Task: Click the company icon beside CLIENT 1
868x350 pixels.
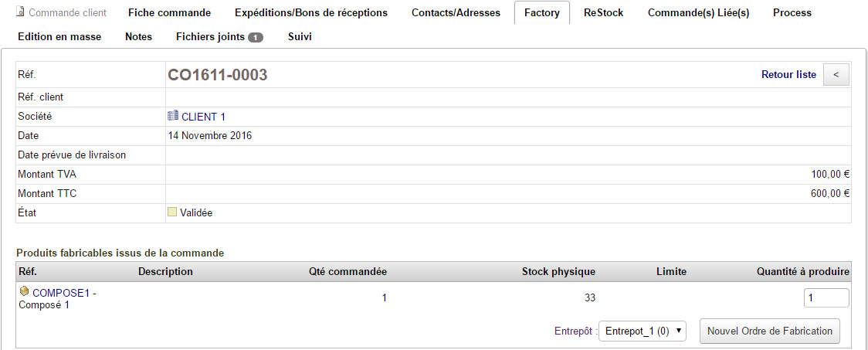Action: tap(173, 116)
